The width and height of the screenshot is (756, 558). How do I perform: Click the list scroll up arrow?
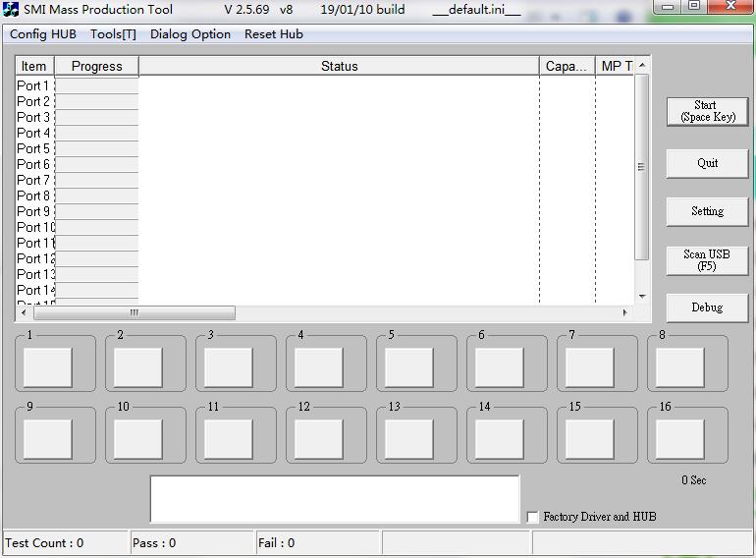pyautogui.click(x=642, y=65)
